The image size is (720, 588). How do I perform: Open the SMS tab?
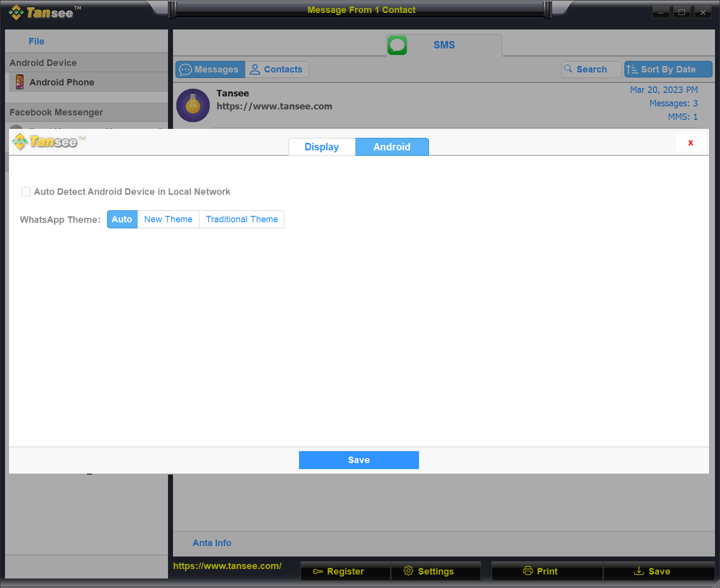pyautogui.click(x=444, y=45)
